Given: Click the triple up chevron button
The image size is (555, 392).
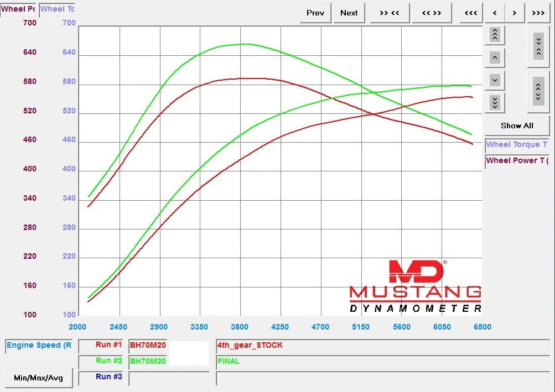Looking at the screenshot, I should point(495,35).
